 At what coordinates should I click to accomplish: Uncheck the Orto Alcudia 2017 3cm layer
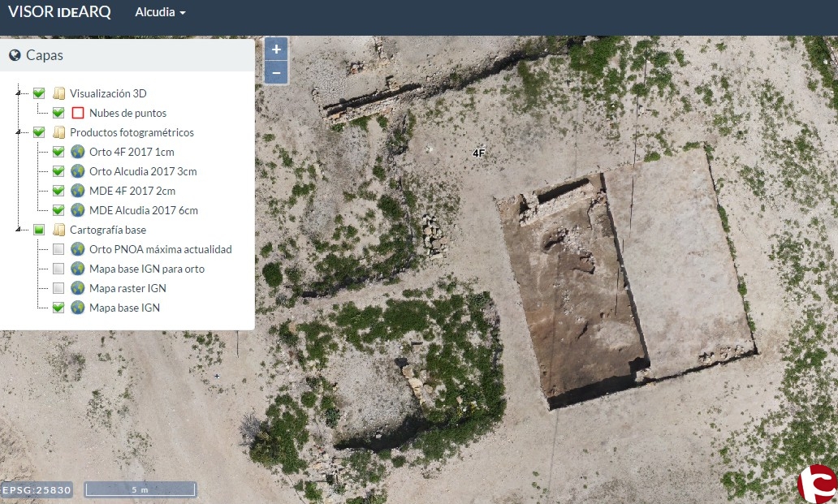(x=58, y=171)
